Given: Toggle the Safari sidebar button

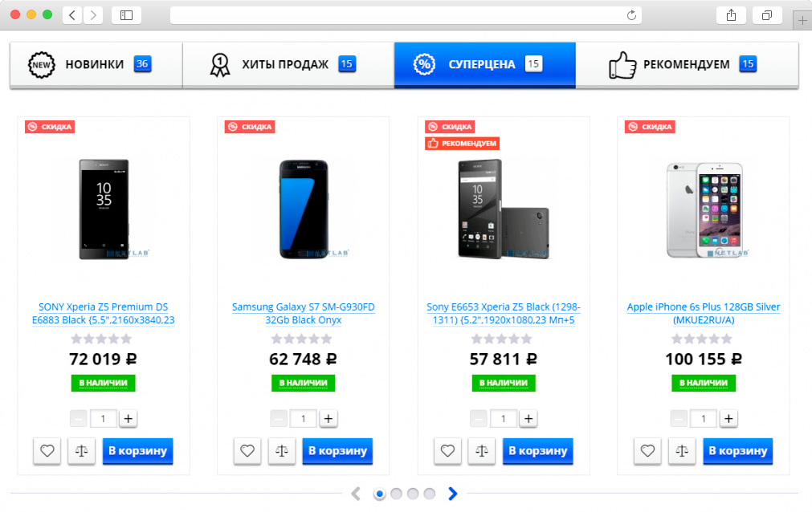Looking at the screenshot, I should (x=126, y=15).
